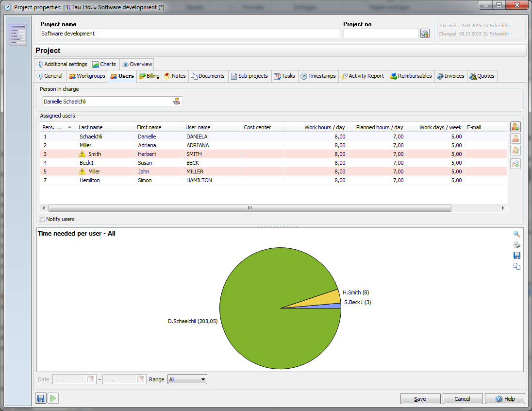Switch to the Billing tab
The height and width of the screenshot is (411, 532).
point(149,76)
